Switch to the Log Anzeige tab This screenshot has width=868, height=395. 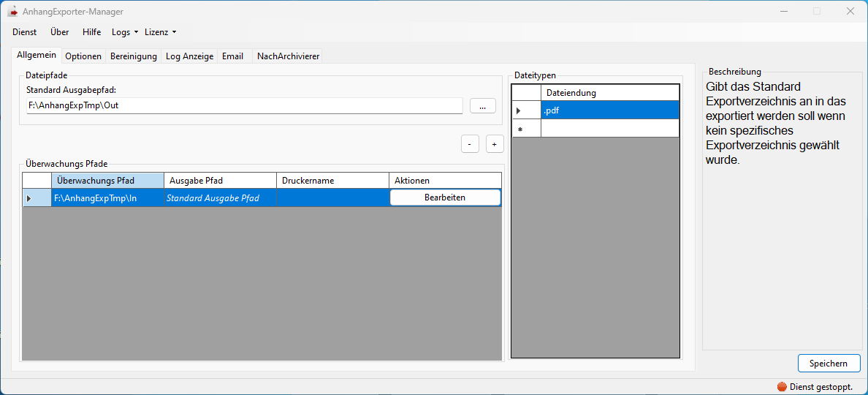pos(190,56)
